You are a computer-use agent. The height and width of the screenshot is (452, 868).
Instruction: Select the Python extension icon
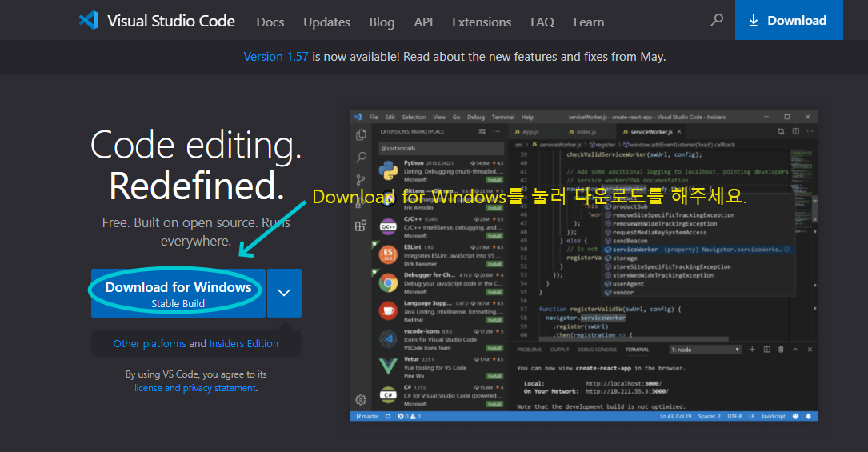click(x=388, y=171)
